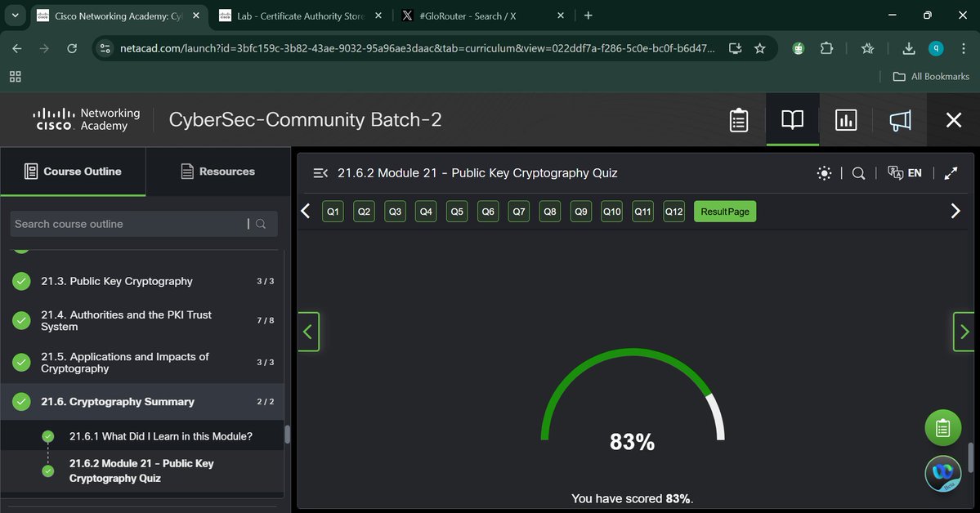Open the green floating quiz menu icon
This screenshot has width=980, height=513.
[942, 427]
